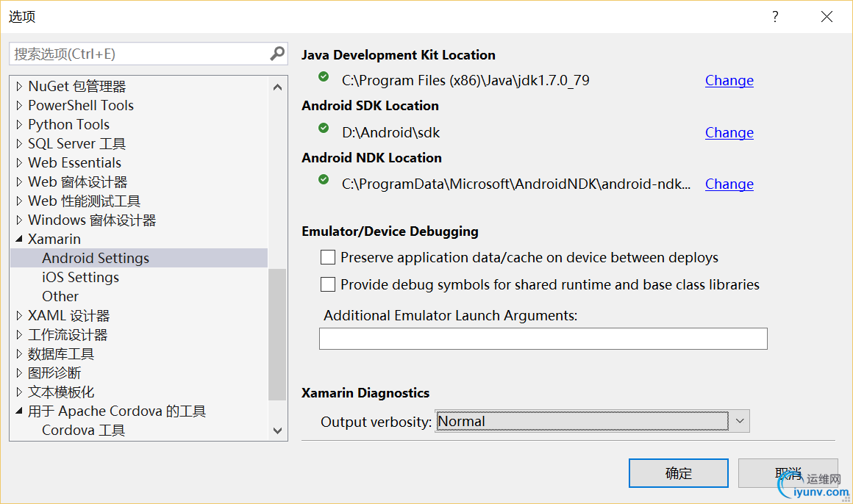
Task: Select NuGet 包管理器 tree label
Action: pos(77,87)
